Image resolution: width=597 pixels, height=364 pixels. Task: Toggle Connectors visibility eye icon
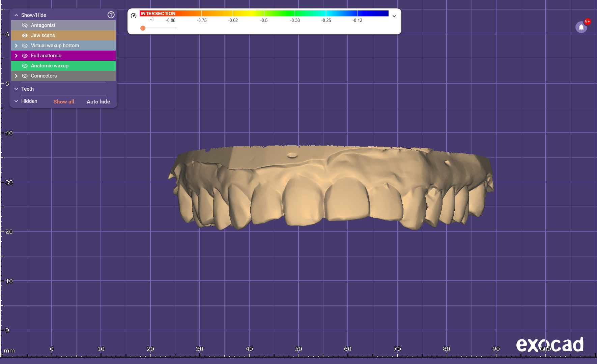pyautogui.click(x=25, y=76)
